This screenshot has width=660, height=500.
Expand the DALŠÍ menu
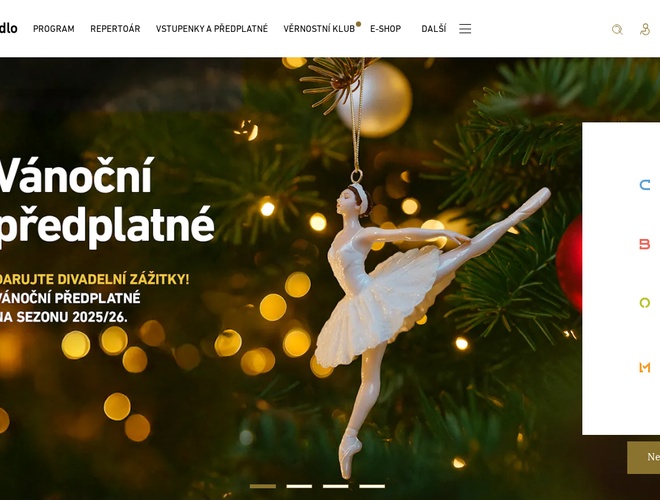[434, 29]
